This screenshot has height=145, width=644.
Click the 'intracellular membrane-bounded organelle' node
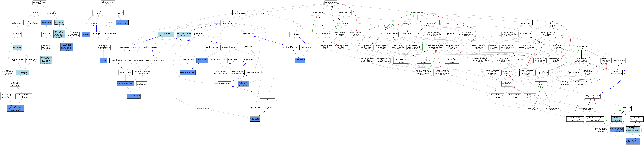pyautogui.click(x=103, y=47)
